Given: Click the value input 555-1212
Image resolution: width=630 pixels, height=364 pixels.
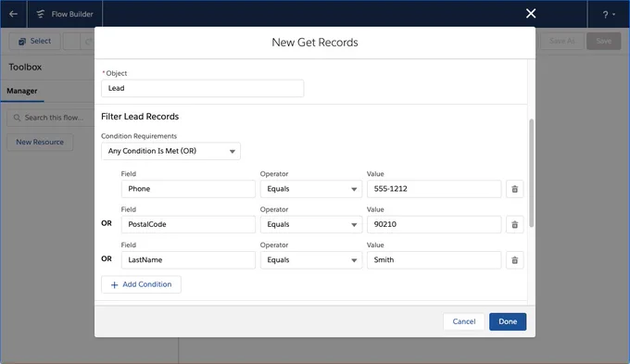Looking at the screenshot, I should pyautogui.click(x=434, y=189).
